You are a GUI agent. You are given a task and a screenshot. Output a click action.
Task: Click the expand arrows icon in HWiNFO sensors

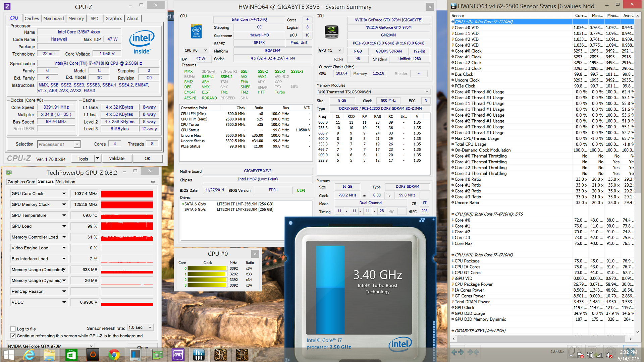[x=457, y=352]
